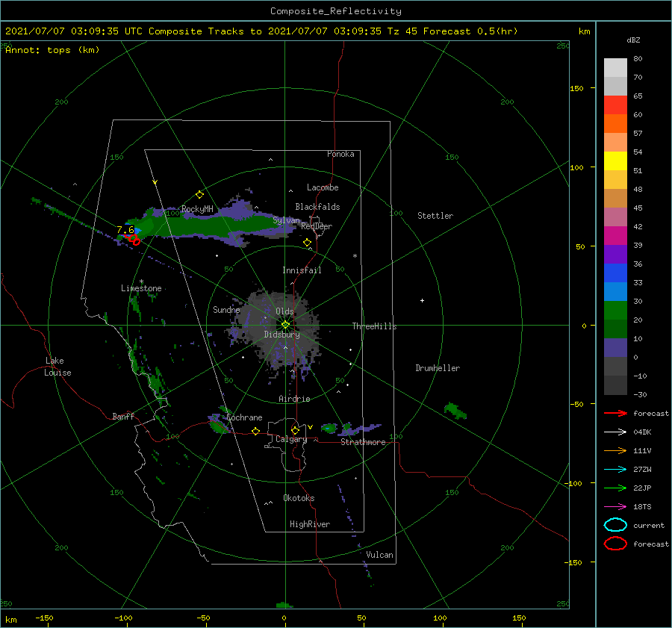
Task: Click the Innisfail city label
Action: click(302, 270)
